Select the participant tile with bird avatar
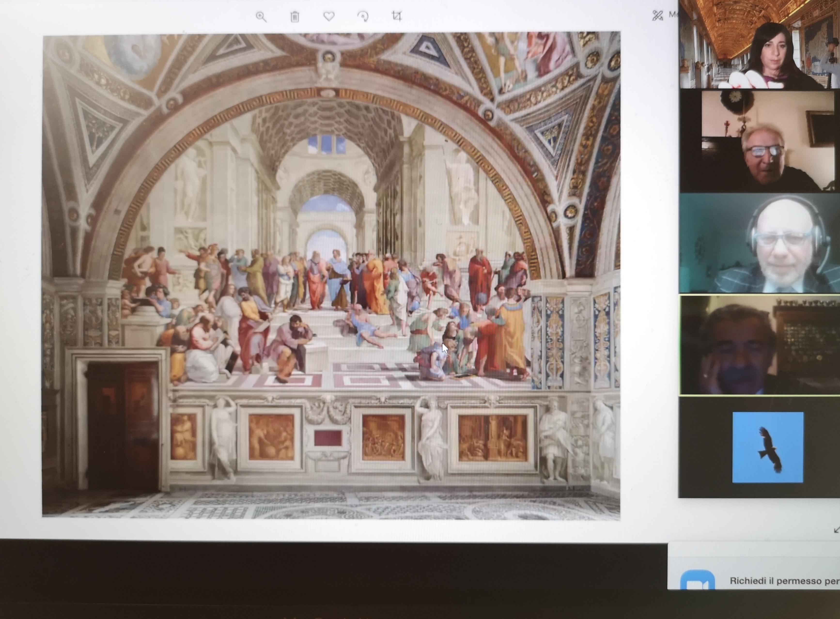840x619 pixels. (759, 447)
